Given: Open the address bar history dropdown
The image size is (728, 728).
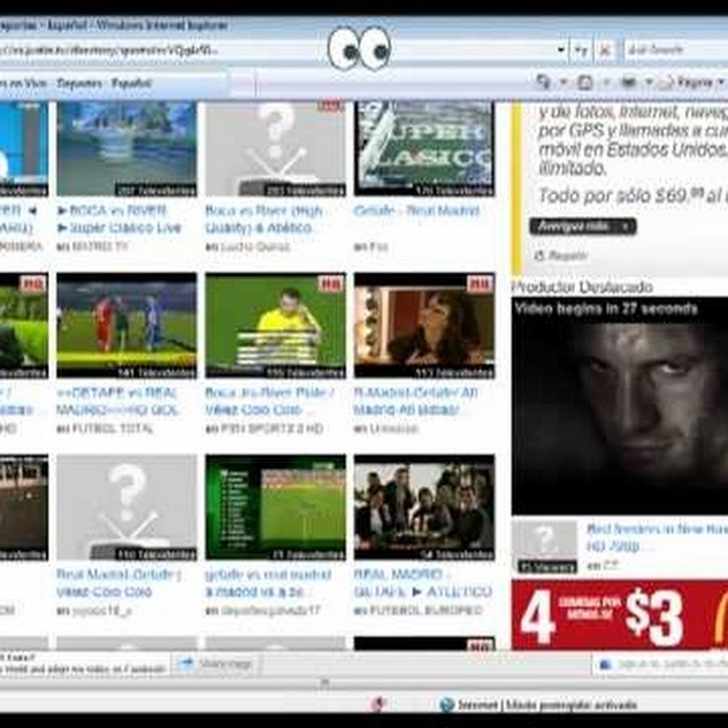Looking at the screenshot, I should (x=561, y=50).
